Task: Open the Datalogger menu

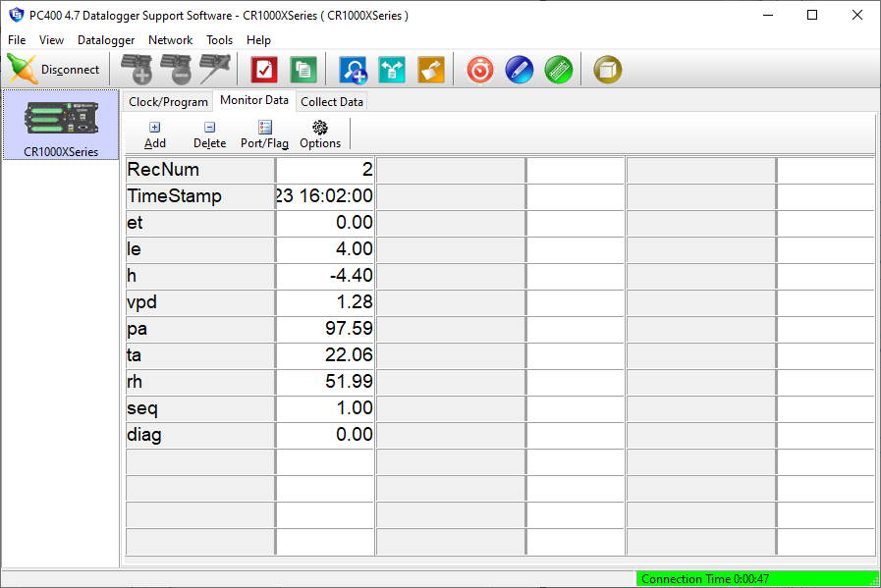Action: [x=105, y=40]
